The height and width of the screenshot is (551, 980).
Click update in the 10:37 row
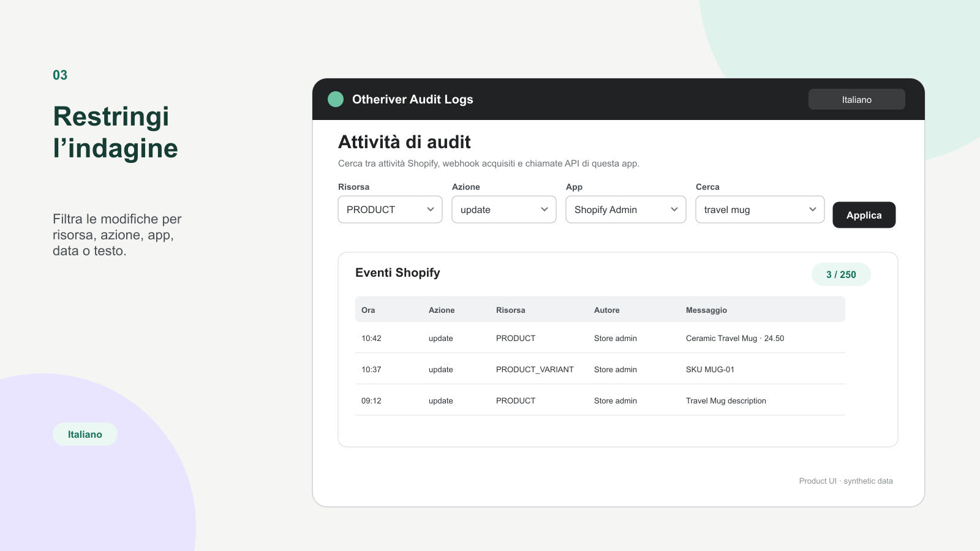(441, 369)
